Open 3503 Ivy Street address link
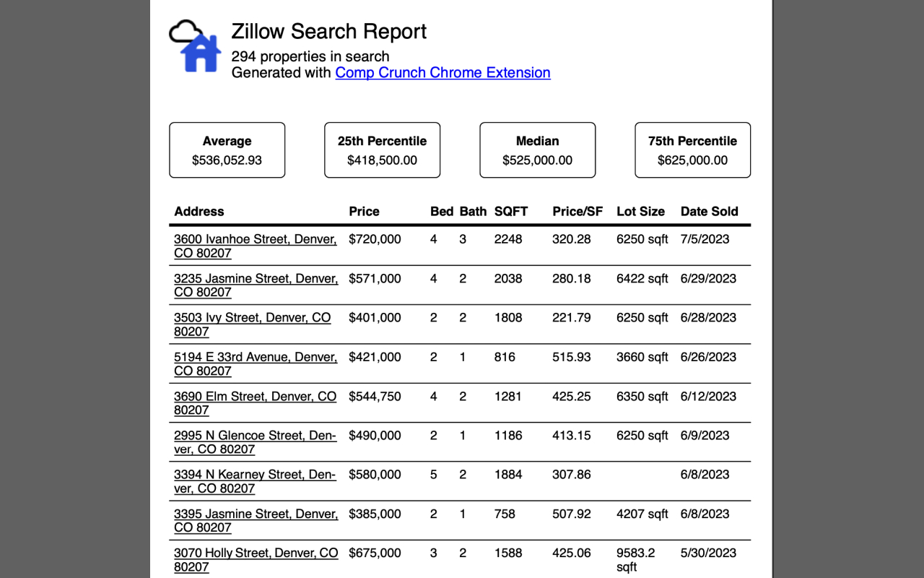This screenshot has width=924, height=578. pyautogui.click(x=252, y=324)
